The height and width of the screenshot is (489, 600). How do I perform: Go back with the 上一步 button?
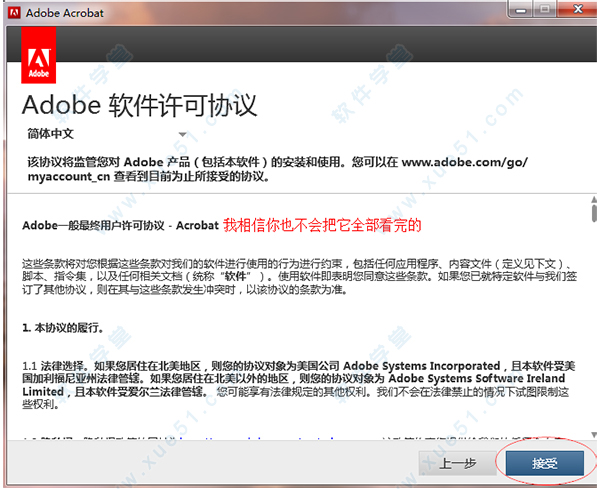[x=458, y=463]
